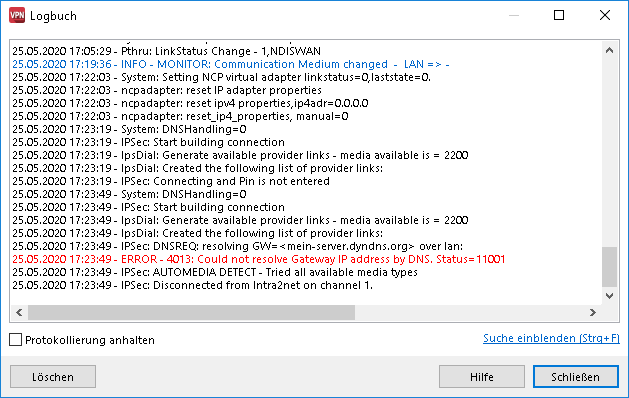Screen dimensions: 629x398
Task: Enable the Protokollierung anhalten checkbox
Action: pyautogui.click(x=16, y=340)
